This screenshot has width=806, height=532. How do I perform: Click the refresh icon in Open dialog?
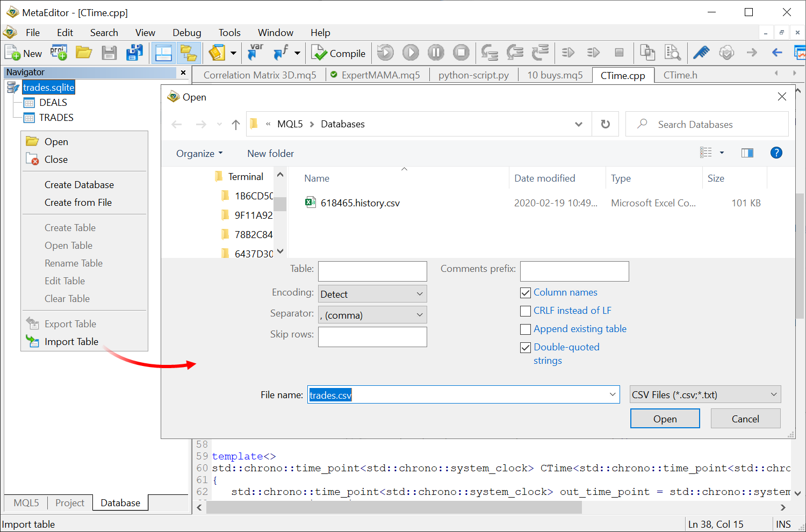[605, 124]
